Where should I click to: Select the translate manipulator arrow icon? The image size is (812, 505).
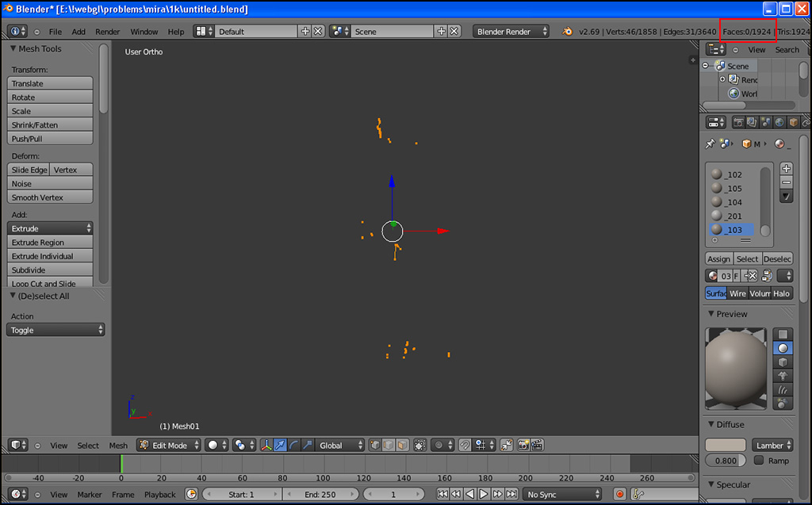click(280, 445)
